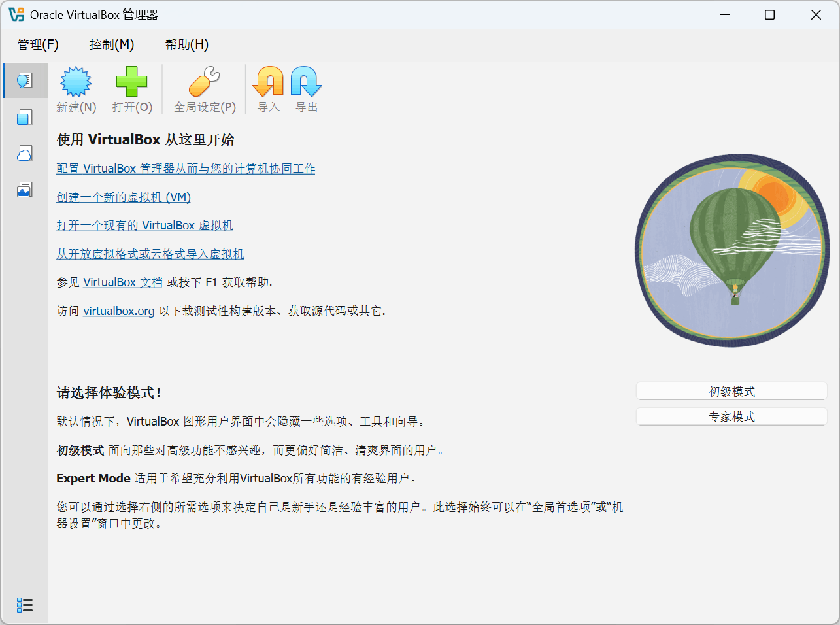Click the 使用 VirtualBox 从这里开始 heading
This screenshot has width=840, height=625.
pyautogui.click(x=146, y=139)
